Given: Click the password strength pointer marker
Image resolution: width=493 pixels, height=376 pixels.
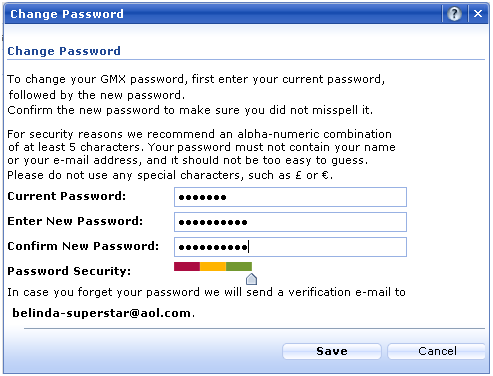Looking at the screenshot, I should (251, 279).
